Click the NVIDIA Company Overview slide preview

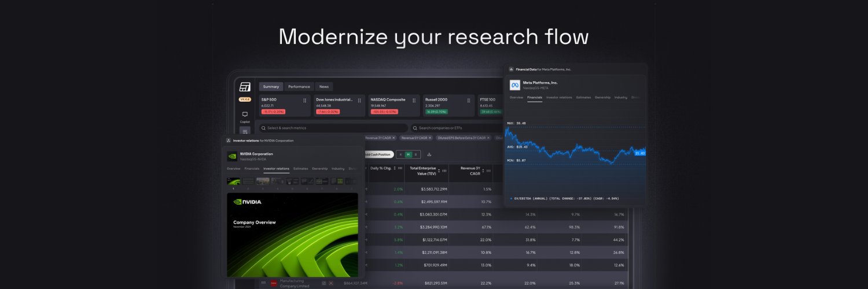click(292, 235)
